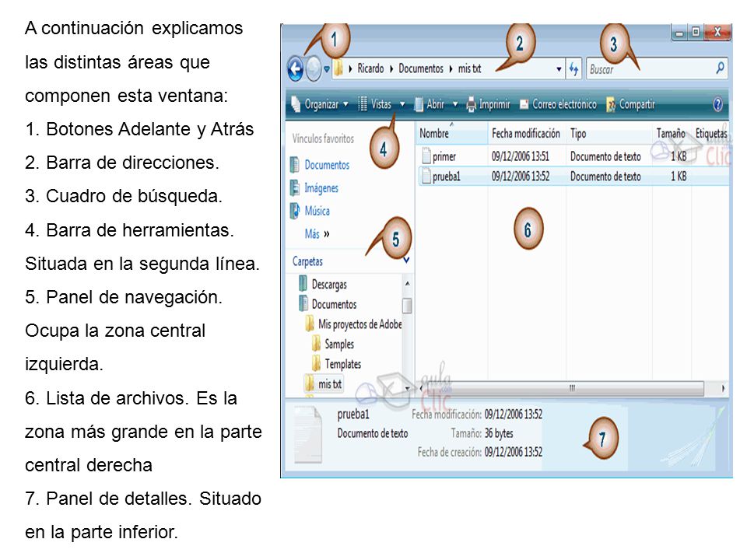The image size is (747, 560).
Task: Sort by the Etiquetas column header
Action: tap(710, 134)
